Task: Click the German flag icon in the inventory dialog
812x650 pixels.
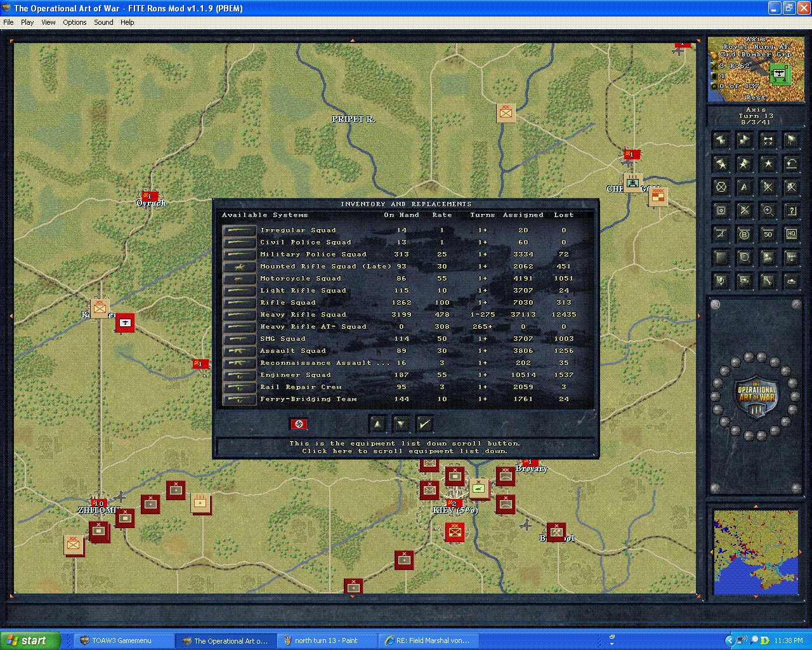Action: point(299,423)
